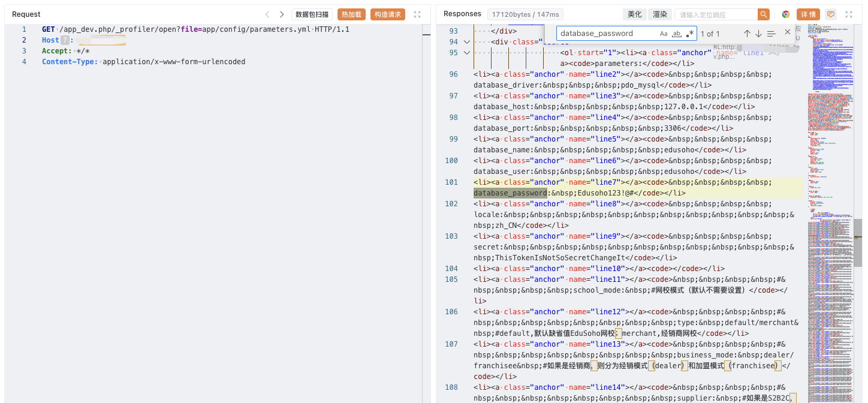Click the Content-Type header line
Image resolution: width=868 pixels, height=403 pixels.
tap(143, 62)
